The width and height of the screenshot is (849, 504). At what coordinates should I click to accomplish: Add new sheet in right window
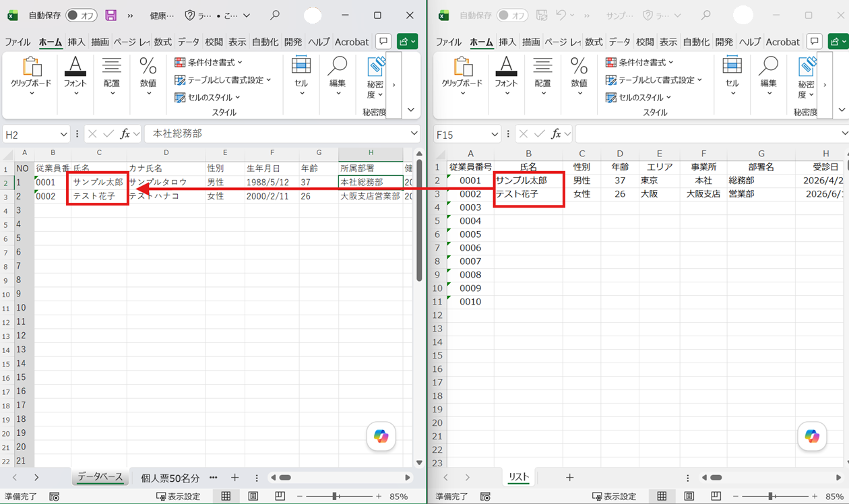click(569, 478)
